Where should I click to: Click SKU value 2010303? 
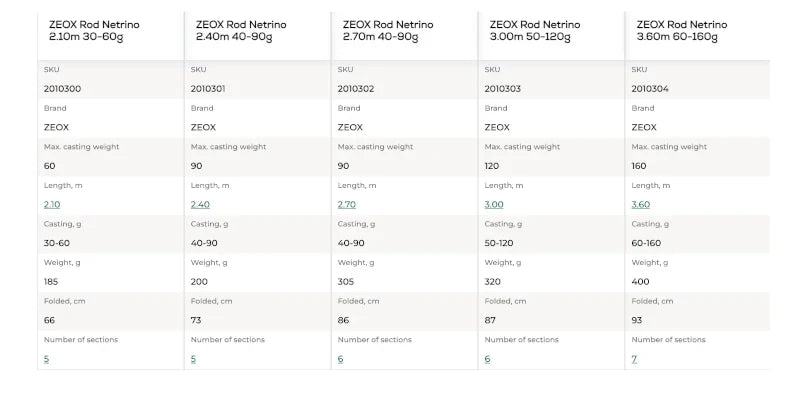pos(503,89)
